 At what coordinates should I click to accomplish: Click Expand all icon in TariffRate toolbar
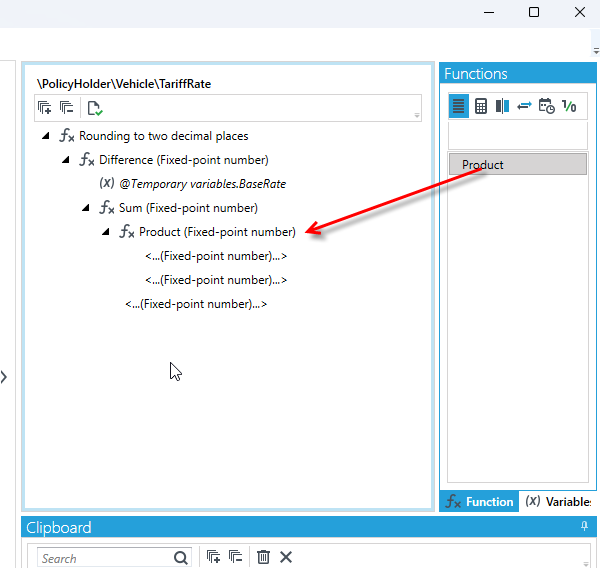point(45,108)
